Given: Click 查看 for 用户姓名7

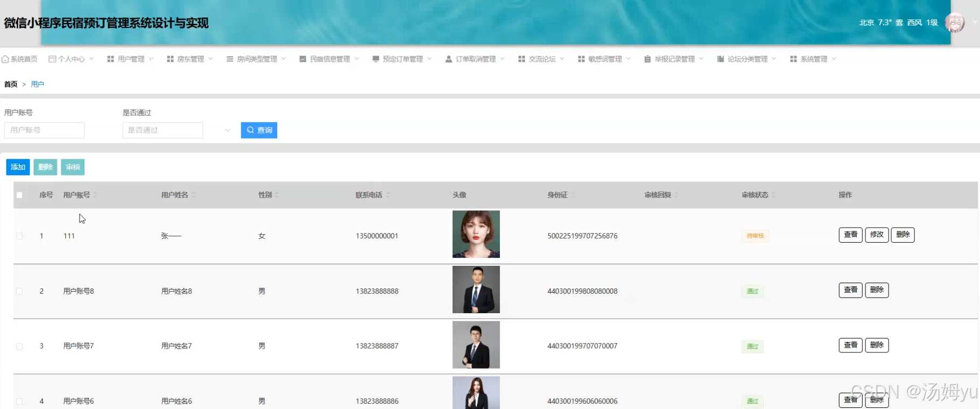Looking at the screenshot, I should click(850, 345).
